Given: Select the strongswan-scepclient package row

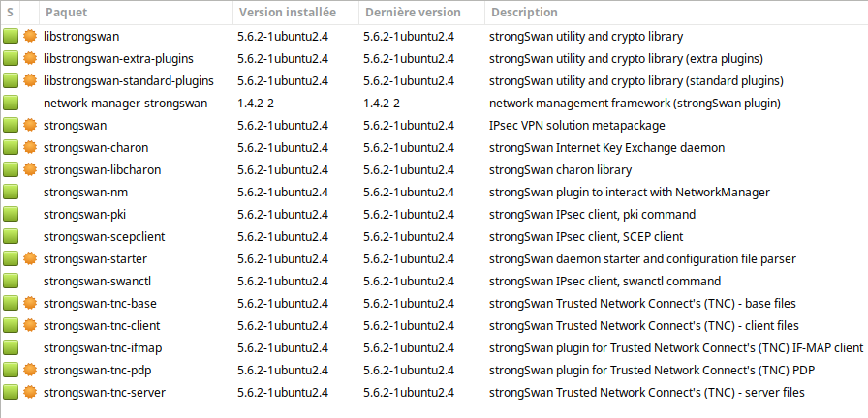Looking at the screenshot, I should point(434,237).
